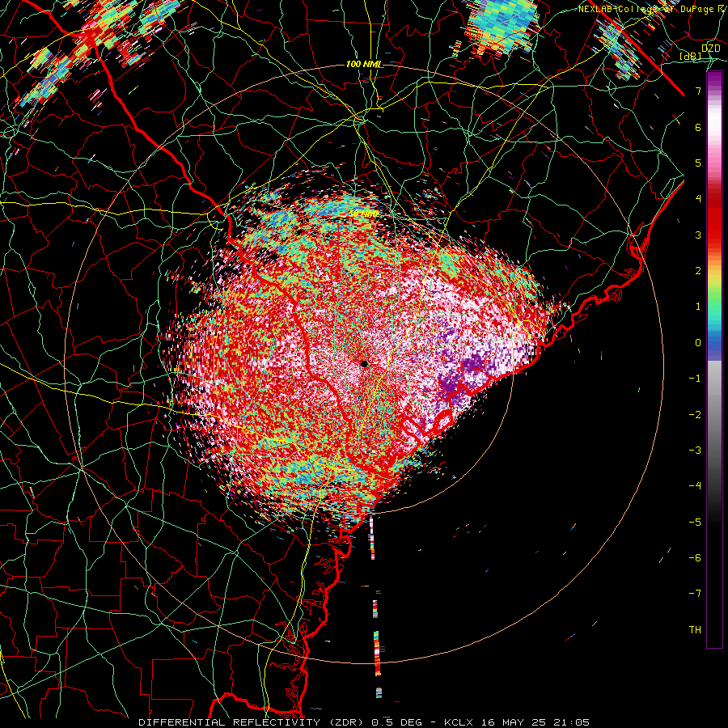Click the "6" value on the color scale
Viewport: 728px width, 728px height.
point(698,128)
